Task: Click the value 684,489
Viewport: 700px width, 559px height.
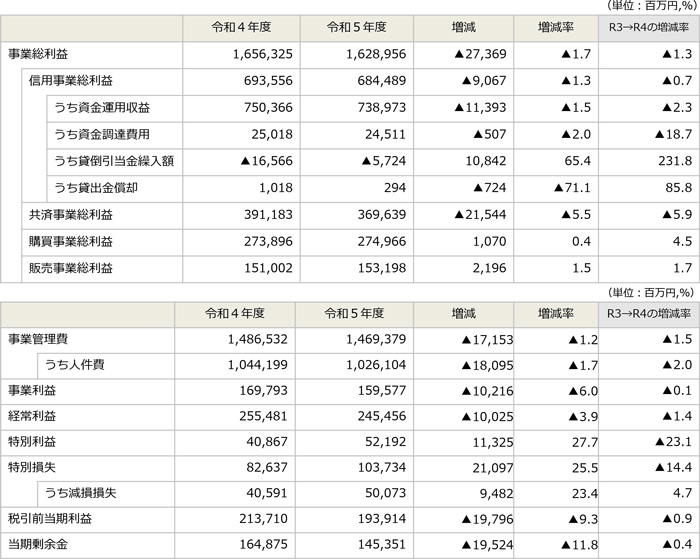Action: tap(382, 81)
